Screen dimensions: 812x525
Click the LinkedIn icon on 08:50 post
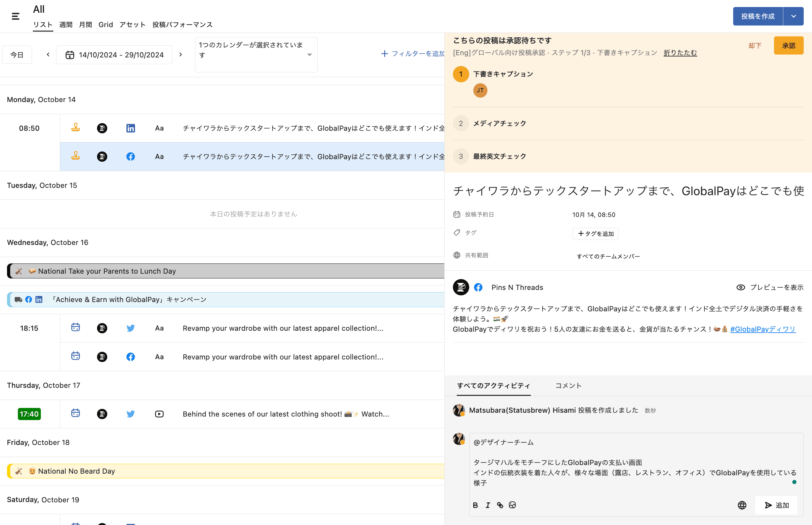(x=130, y=128)
